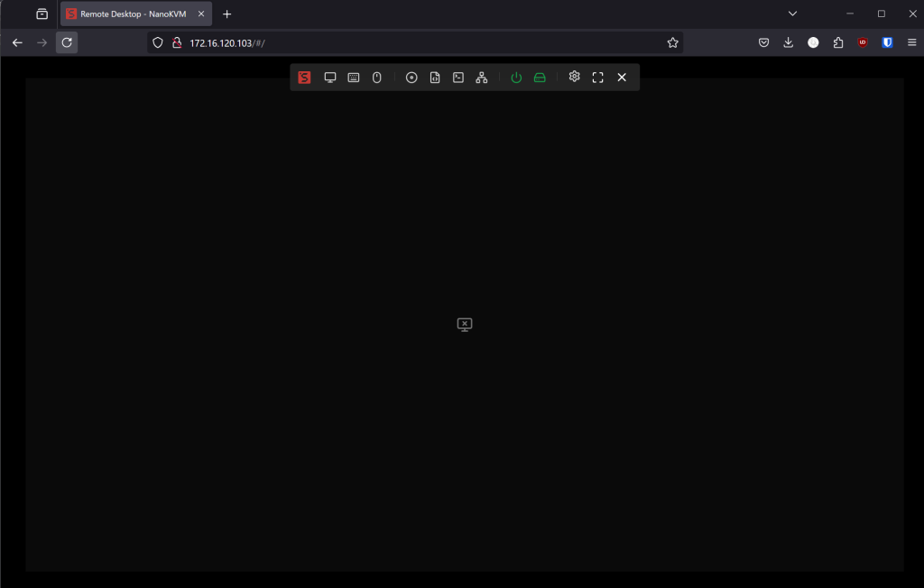Open the Wake-on-LAN network icon
The height and width of the screenshot is (588, 924).
482,78
